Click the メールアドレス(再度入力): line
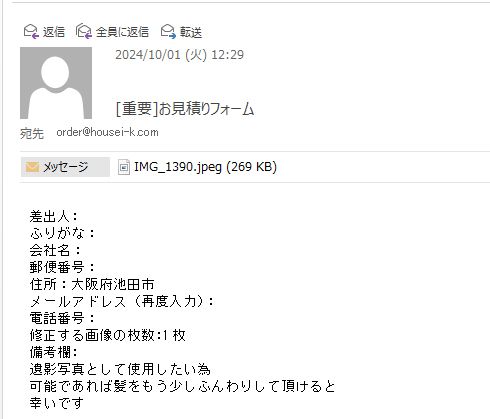The height and width of the screenshot is (419, 490). pos(122,301)
